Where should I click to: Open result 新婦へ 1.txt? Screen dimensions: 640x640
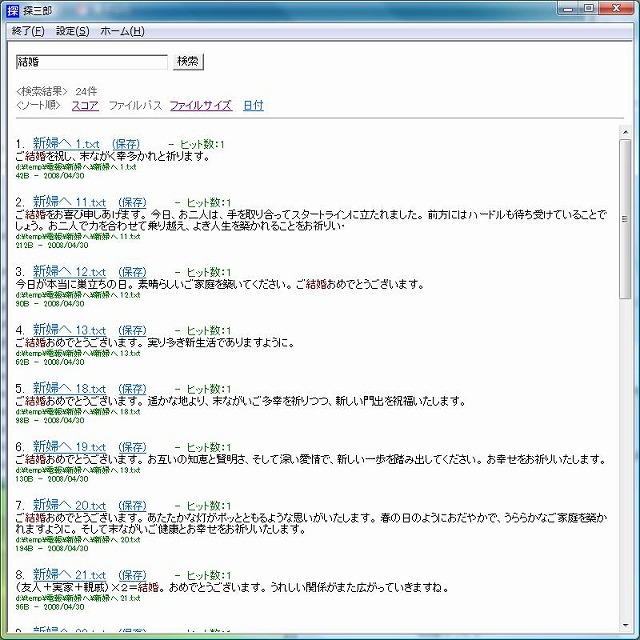coord(66,144)
